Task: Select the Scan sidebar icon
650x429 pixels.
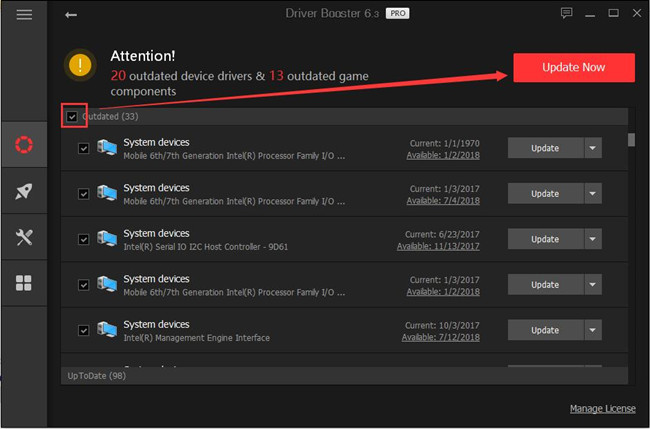Action: pos(24,144)
